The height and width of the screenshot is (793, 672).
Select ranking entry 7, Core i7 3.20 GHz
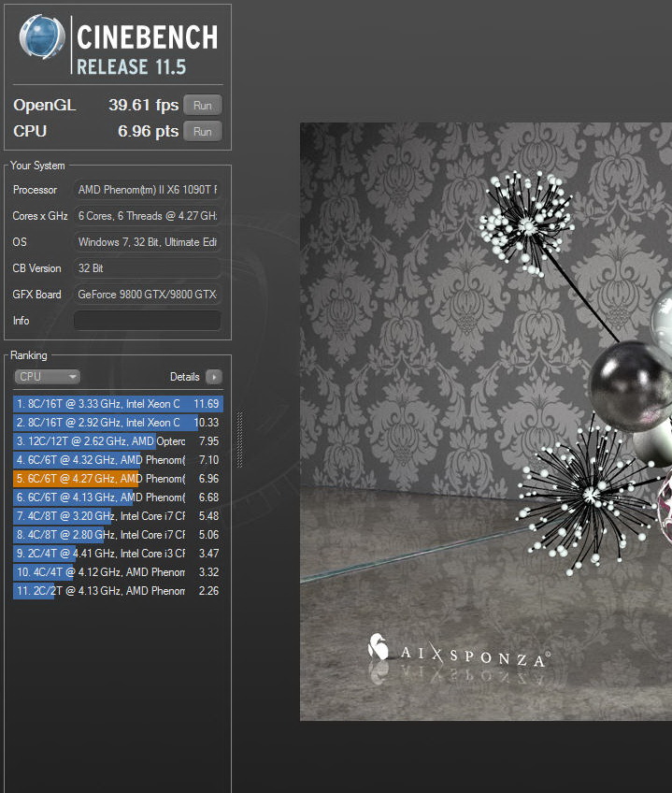pos(118,516)
